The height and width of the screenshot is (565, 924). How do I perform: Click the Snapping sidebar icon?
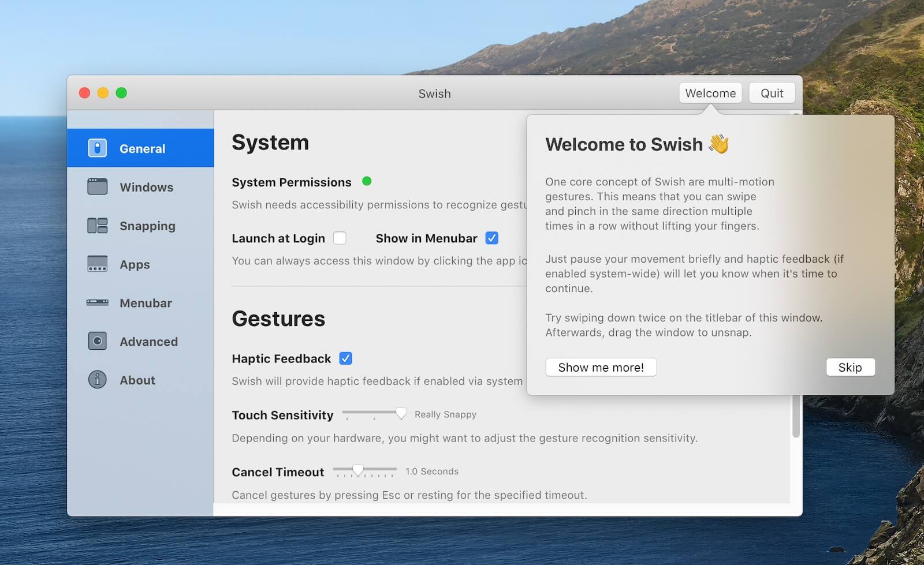tap(97, 226)
